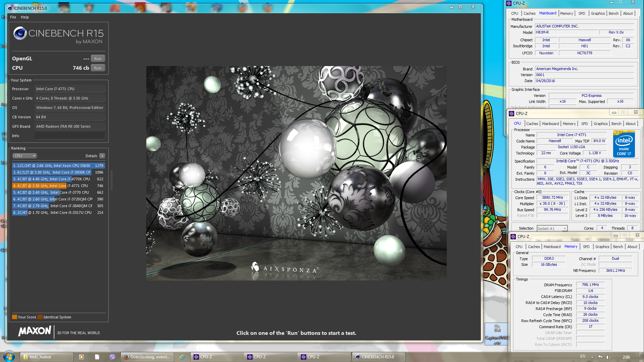Switch to Firefox Overclocking window in taskbar
Screen dimensions: 644x362
point(148,357)
